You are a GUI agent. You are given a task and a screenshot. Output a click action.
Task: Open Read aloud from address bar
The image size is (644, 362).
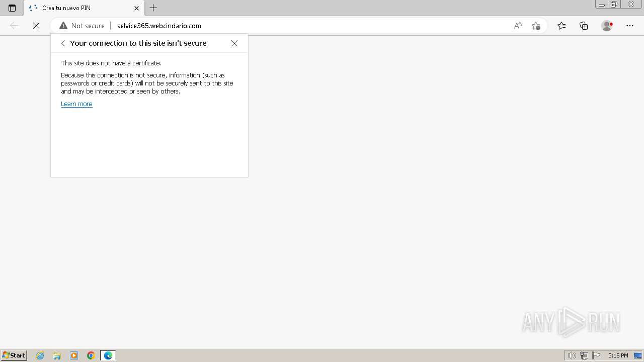click(x=518, y=26)
